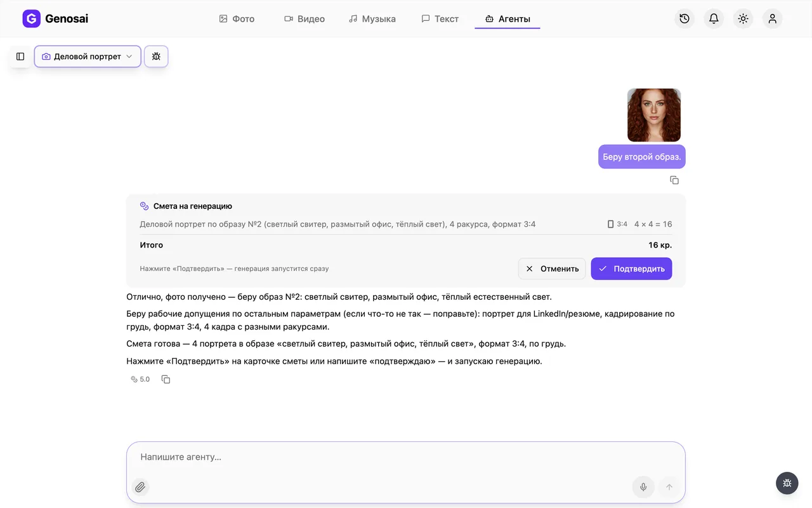This screenshot has width=812, height=508.
Task: Open the Деловой портрет agent dropdown
Action: click(88, 57)
